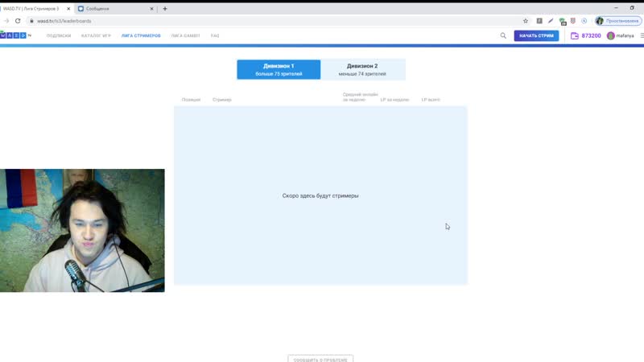This screenshot has width=644, height=362.
Task: Bookmark this page with the star icon
Action: click(x=526, y=21)
